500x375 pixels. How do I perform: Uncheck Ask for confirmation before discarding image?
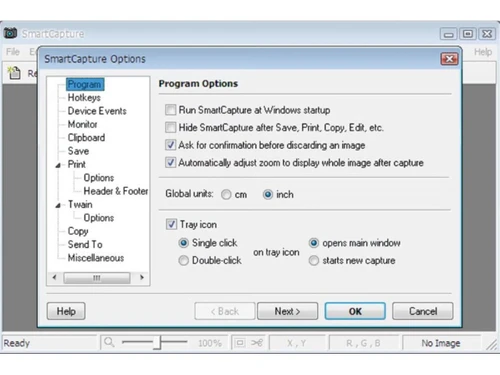tap(170, 145)
